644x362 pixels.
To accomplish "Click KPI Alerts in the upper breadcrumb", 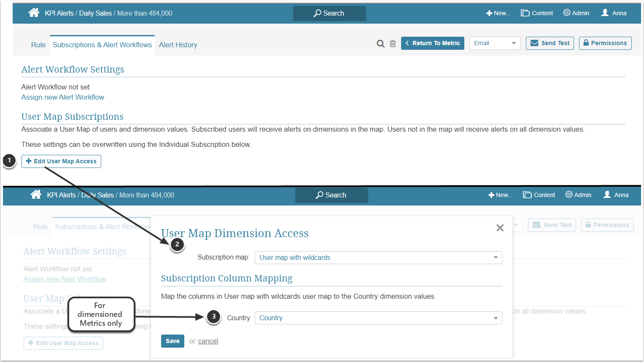I will click(59, 14).
